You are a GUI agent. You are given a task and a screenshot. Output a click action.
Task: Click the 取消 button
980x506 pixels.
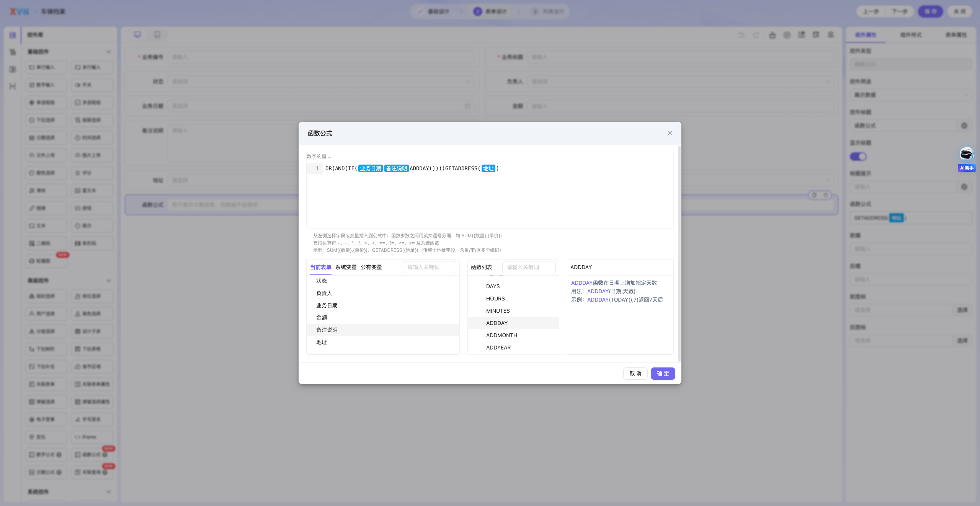(x=635, y=374)
